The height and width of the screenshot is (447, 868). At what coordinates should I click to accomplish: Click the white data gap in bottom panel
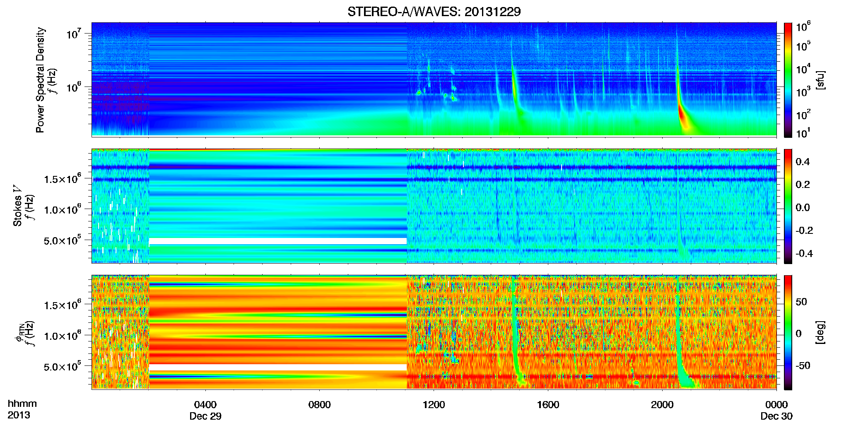click(x=278, y=367)
